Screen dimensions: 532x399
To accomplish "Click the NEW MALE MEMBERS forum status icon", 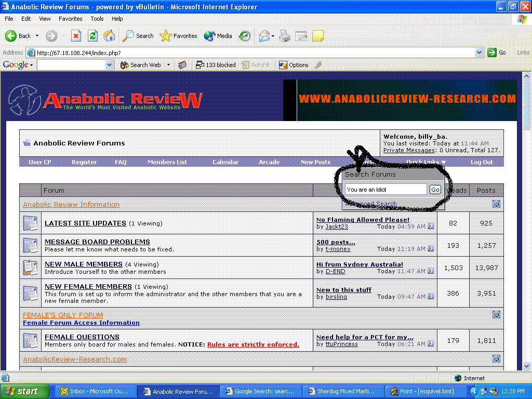I will pyautogui.click(x=30, y=268).
